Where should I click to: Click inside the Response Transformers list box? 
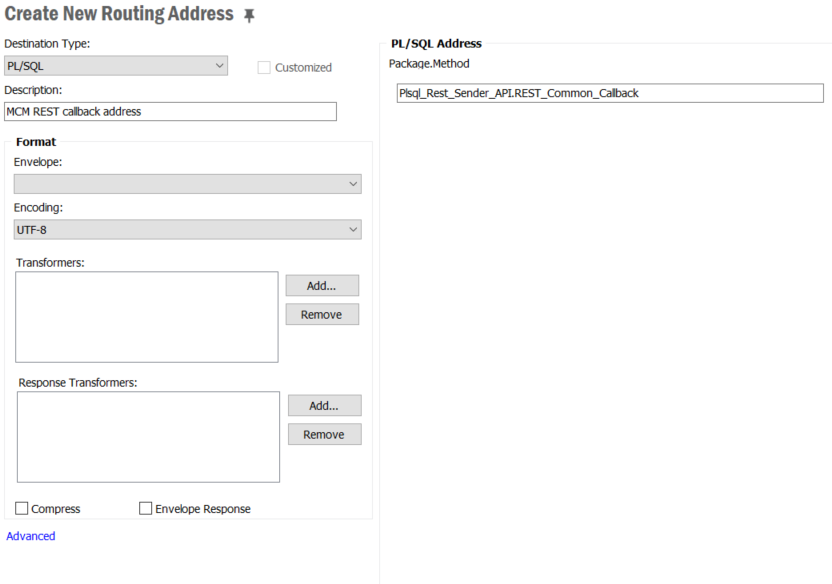[148, 437]
